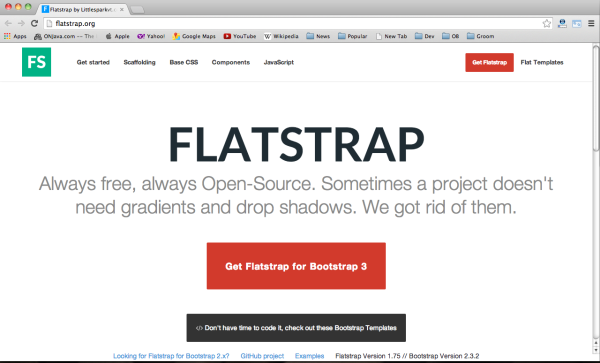600x363 pixels.
Task: Open the GitHub project link
Action: click(262, 356)
